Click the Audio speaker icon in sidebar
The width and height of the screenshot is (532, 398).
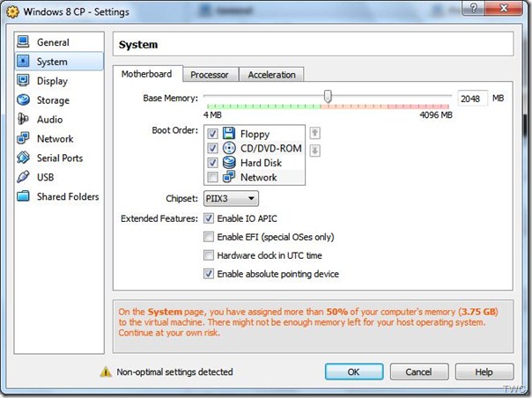pos(23,119)
